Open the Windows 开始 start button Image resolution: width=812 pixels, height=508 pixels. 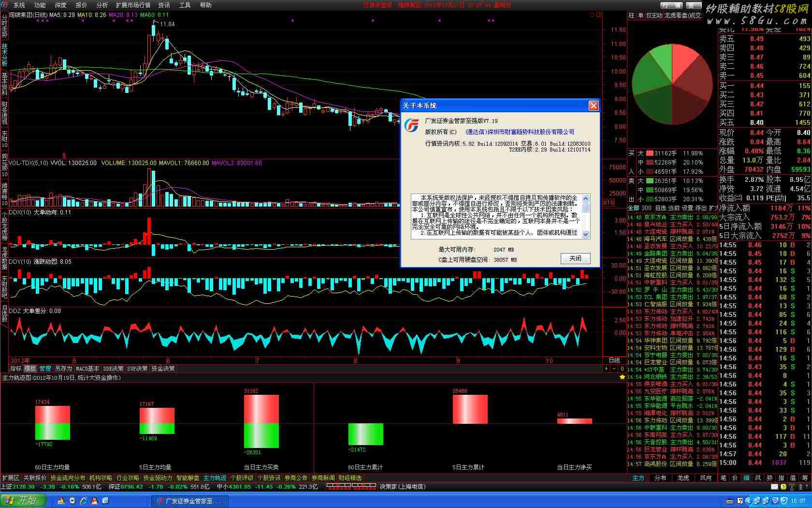tap(23, 500)
